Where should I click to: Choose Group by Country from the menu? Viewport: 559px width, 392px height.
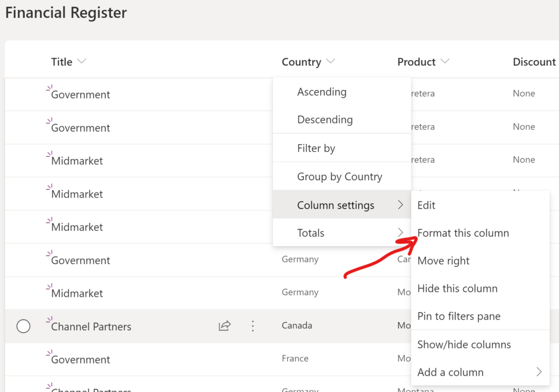click(x=341, y=176)
